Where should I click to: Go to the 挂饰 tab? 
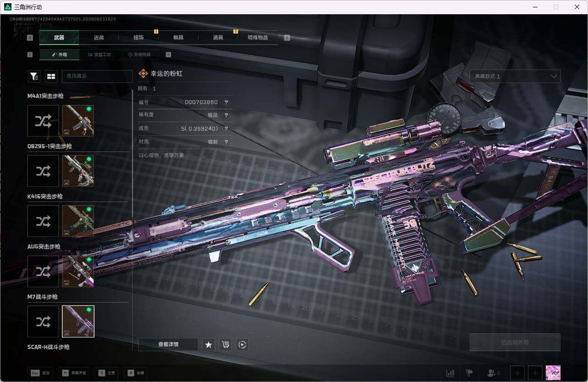point(139,38)
